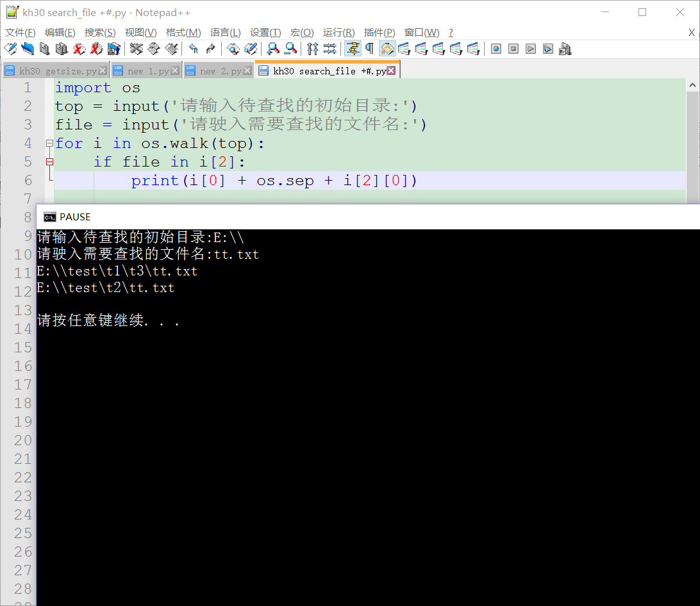Close the new 2.py tab
The width and height of the screenshot is (700, 606).
(x=247, y=70)
